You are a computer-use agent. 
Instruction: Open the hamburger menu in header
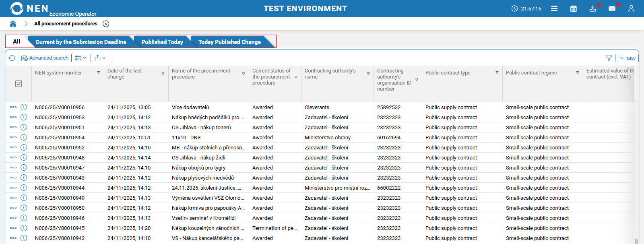point(554,8)
